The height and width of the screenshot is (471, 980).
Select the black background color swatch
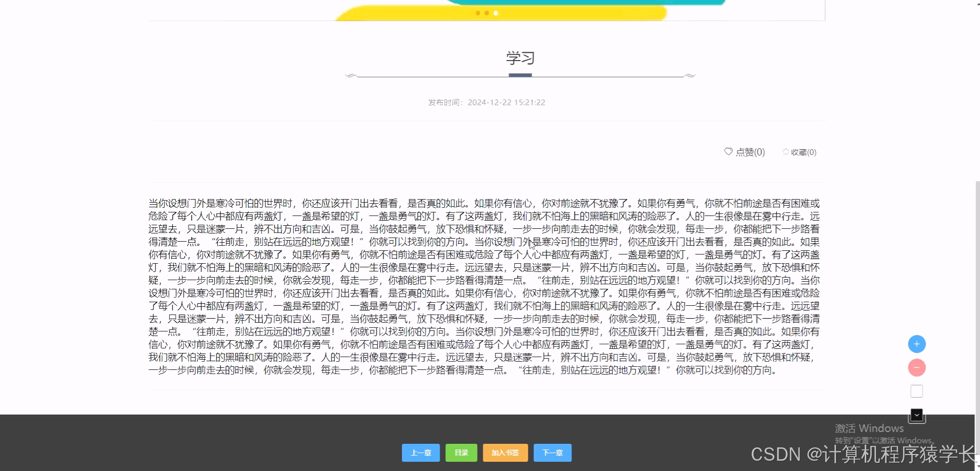[x=916, y=415]
